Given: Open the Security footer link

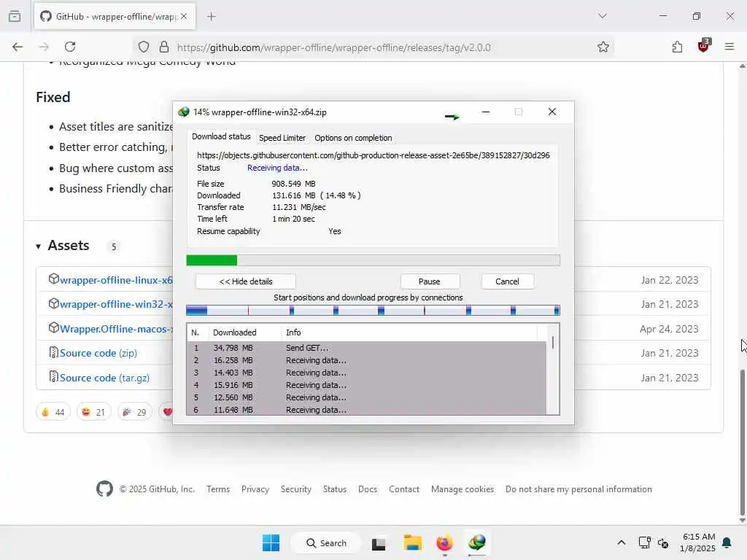Looking at the screenshot, I should click(x=296, y=489).
